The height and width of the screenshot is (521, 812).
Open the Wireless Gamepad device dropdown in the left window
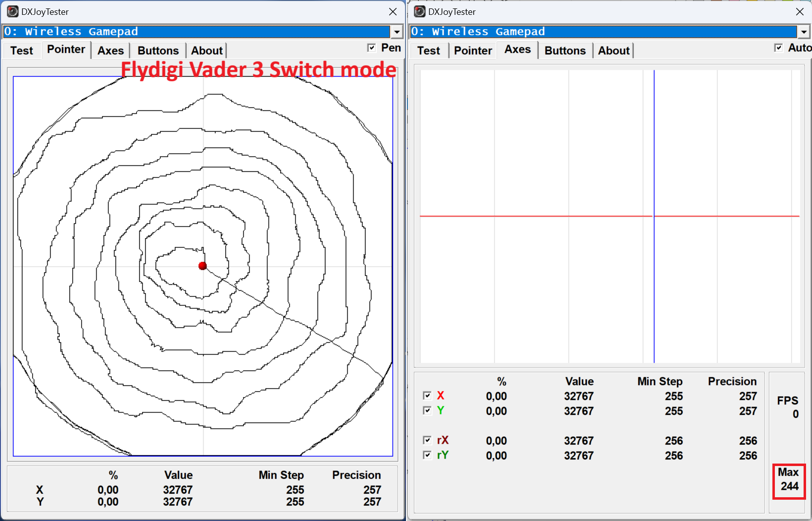[x=397, y=32]
